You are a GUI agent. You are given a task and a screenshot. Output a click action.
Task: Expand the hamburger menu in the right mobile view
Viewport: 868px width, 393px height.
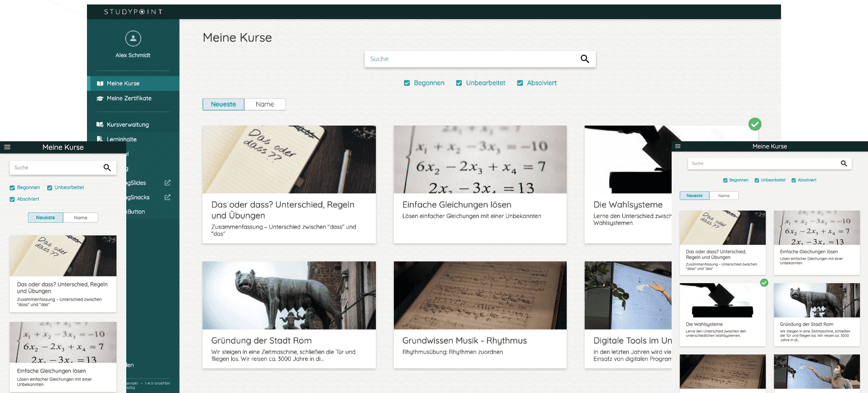click(x=678, y=146)
